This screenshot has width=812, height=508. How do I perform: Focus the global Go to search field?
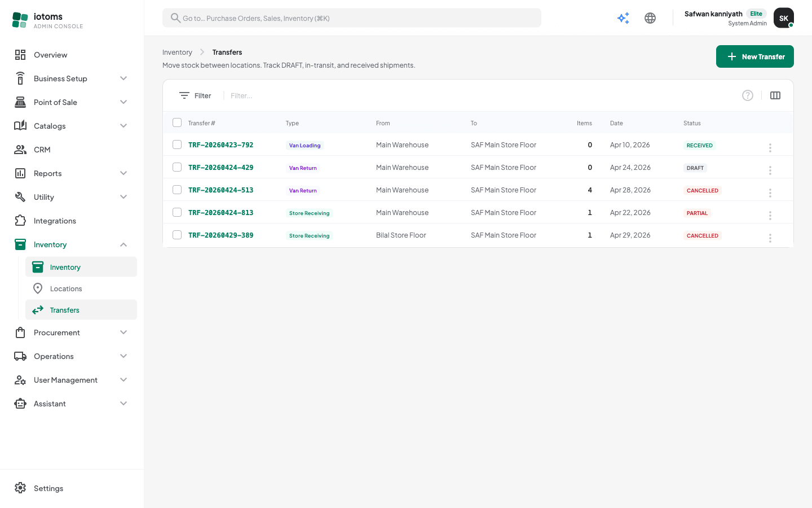pyautogui.click(x=352, y=18)
